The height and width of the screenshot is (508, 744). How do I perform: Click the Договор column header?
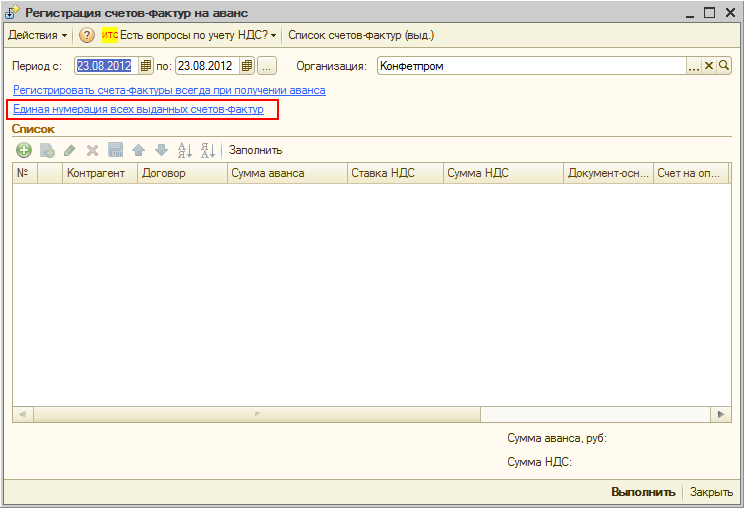(183, 173)
